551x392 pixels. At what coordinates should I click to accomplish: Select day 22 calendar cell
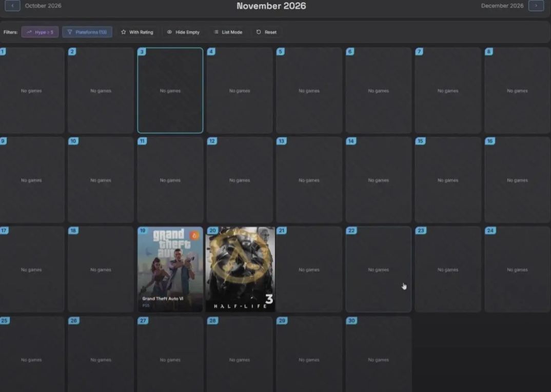[379, 269]
